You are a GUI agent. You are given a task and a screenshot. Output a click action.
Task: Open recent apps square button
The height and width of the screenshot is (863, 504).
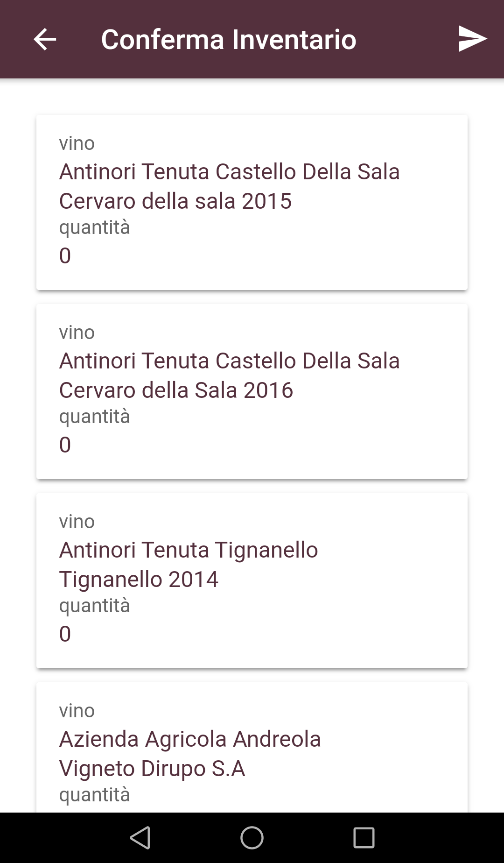coord(364,838)
